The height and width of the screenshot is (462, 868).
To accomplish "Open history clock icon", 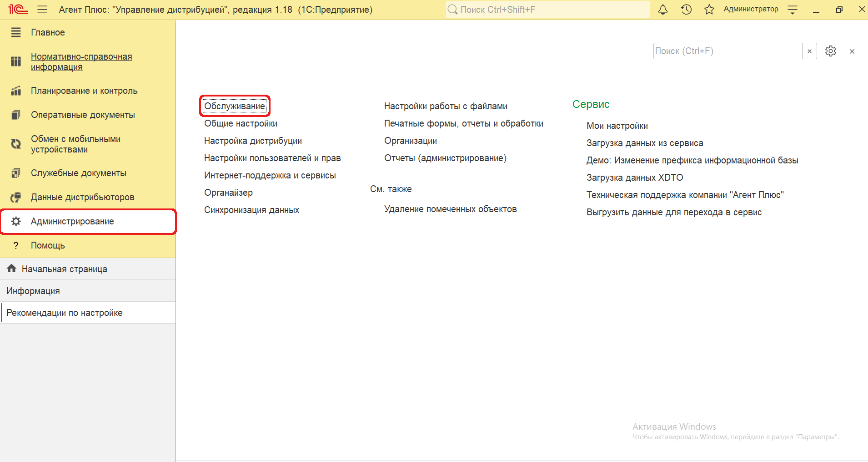I will [x=686, y=9].
